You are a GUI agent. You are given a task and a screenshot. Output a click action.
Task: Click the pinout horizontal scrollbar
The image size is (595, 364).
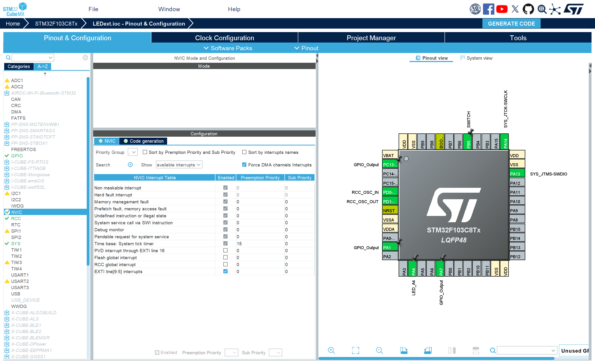436,358
